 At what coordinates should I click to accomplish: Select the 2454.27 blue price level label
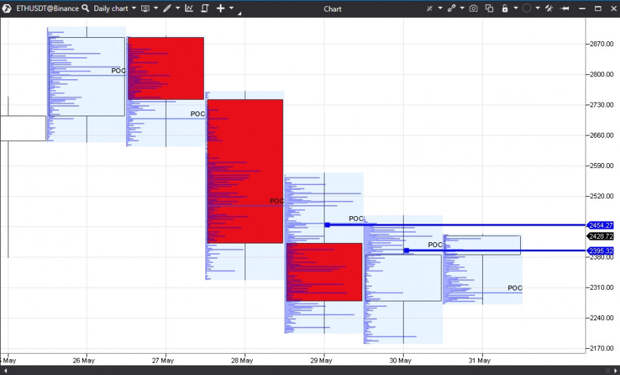[x=600, y=225]
